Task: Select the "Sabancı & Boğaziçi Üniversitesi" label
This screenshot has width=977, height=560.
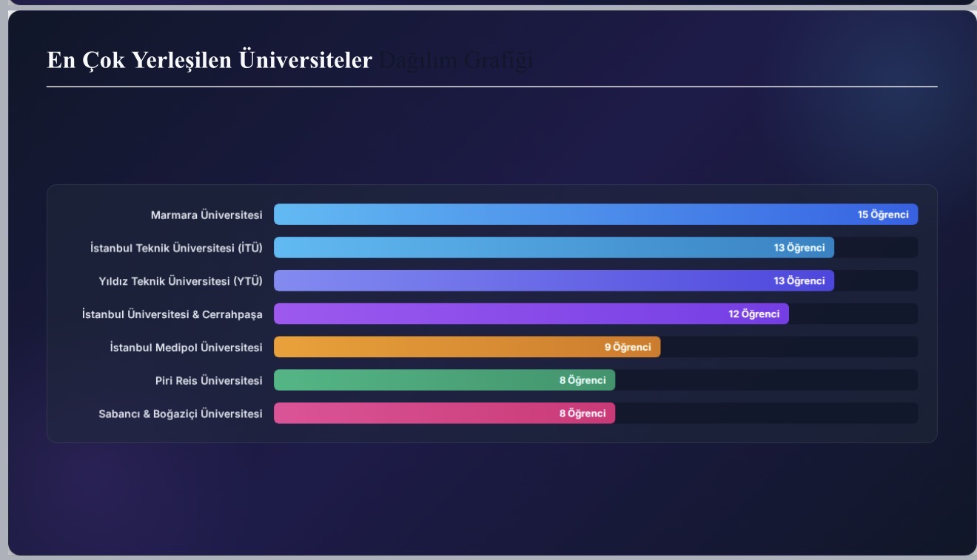Action: (181, 414)
